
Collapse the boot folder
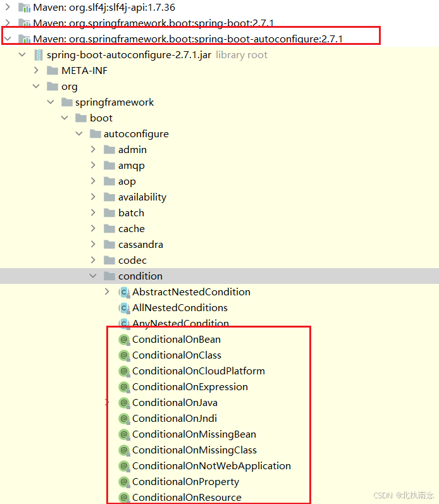point(65,118)
